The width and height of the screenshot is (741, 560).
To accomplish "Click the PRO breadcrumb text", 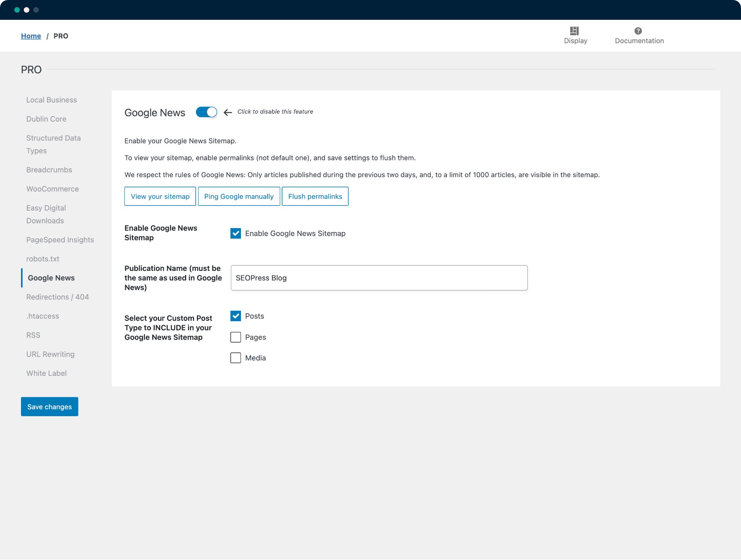I will [61, 36].
